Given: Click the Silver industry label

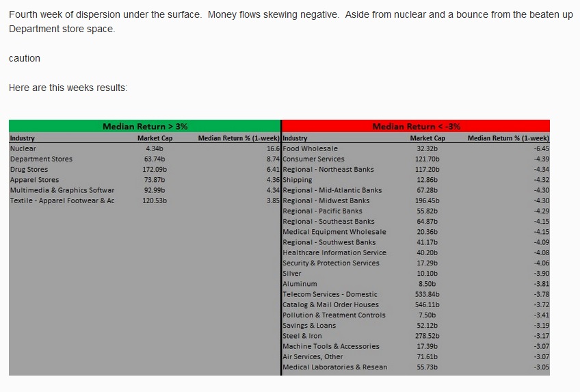Looking at the screenshot, I should pos(292,273).
